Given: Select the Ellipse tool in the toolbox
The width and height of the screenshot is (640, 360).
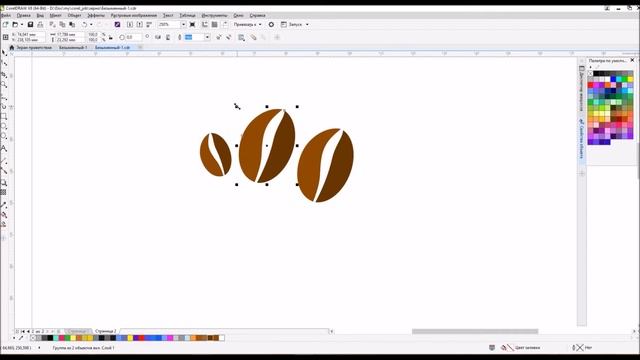Looking at the screenshot, I should [4, 127].
